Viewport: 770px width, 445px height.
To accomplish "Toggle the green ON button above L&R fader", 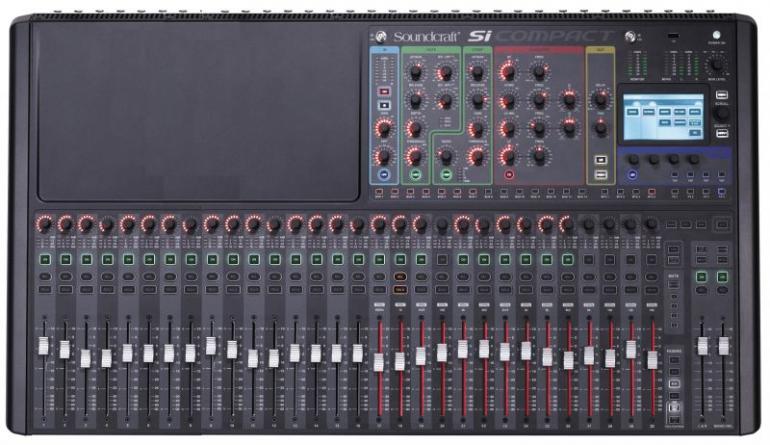I will click(702, 277).
